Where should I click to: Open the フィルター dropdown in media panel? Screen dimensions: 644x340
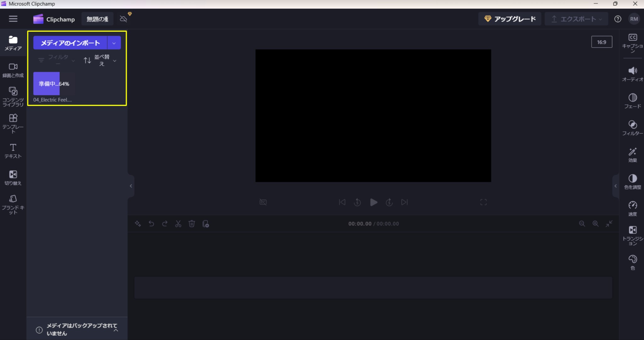point(57,60)
